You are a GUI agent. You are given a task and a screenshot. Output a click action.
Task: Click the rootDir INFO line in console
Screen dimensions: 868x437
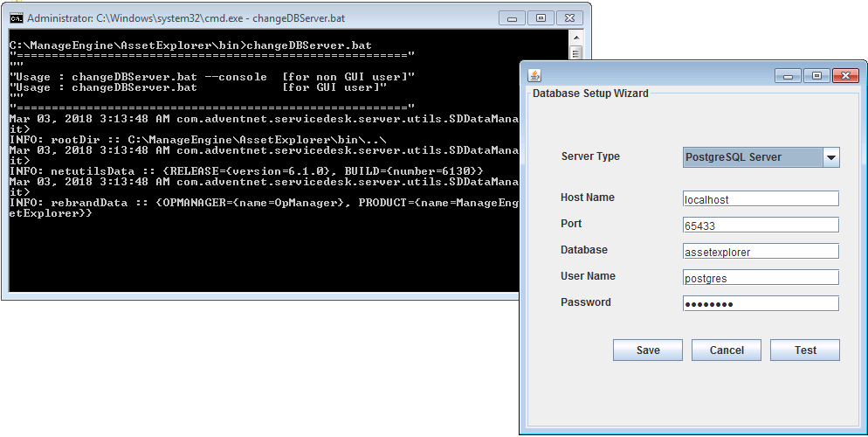pos(197,140)
